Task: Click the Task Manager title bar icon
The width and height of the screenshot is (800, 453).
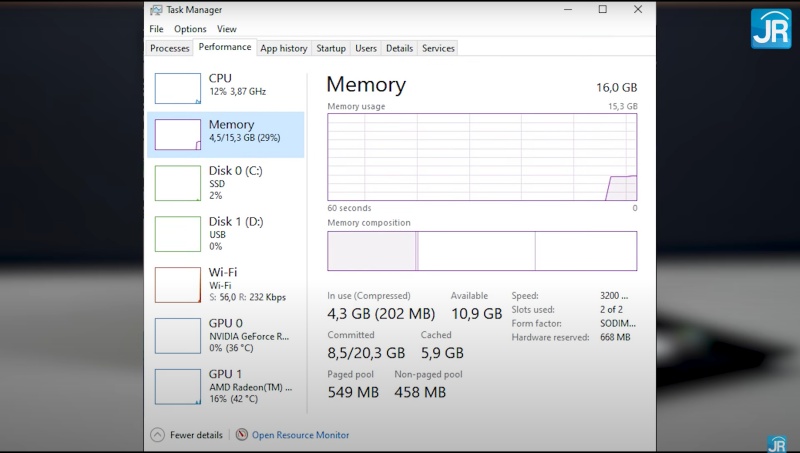Action: point(156,10)
